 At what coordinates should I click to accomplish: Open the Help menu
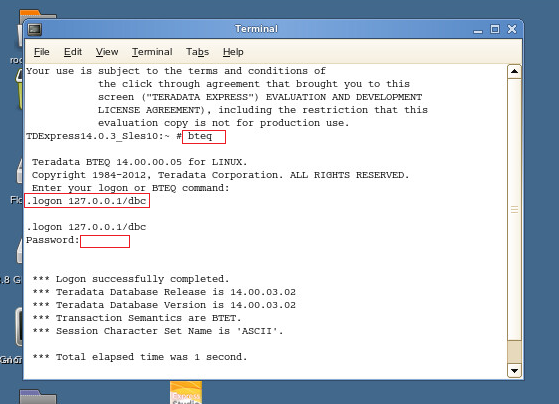coord(233,52)
